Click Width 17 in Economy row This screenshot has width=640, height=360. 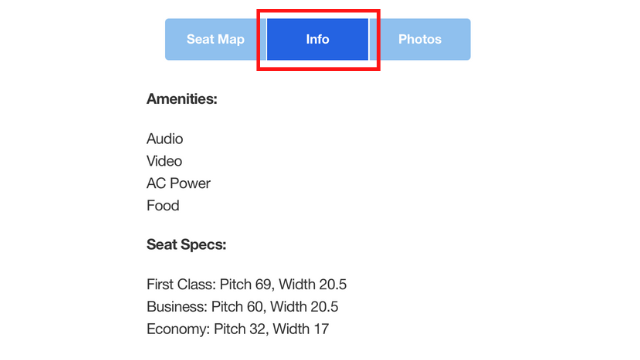tap(301, 329)
